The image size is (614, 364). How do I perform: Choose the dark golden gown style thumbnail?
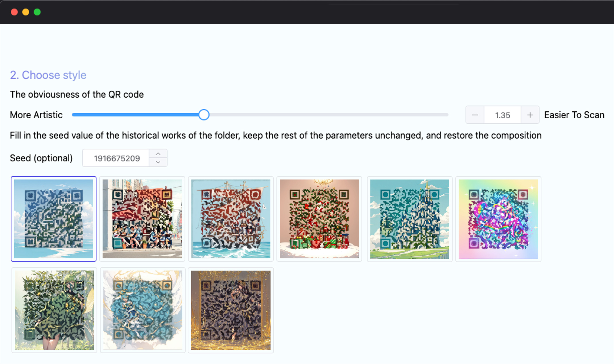point(231,310)
